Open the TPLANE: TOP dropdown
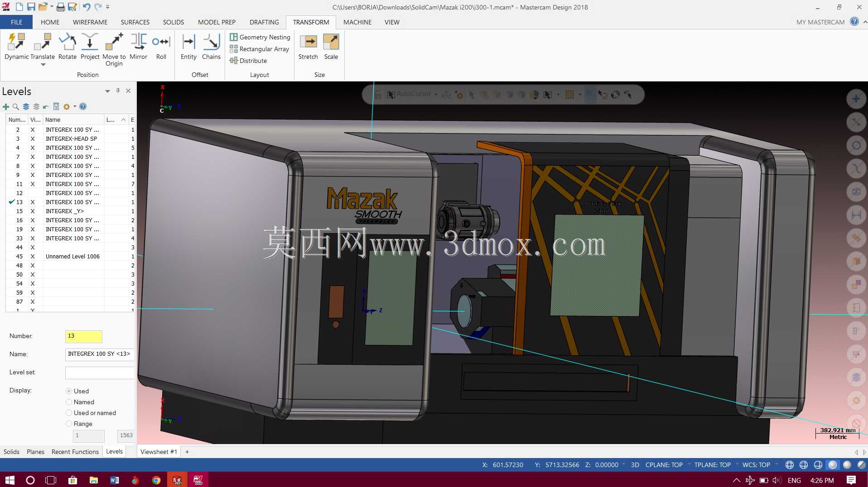The width and height of the screenshot is (868, 487). click(x=737, y=464)
